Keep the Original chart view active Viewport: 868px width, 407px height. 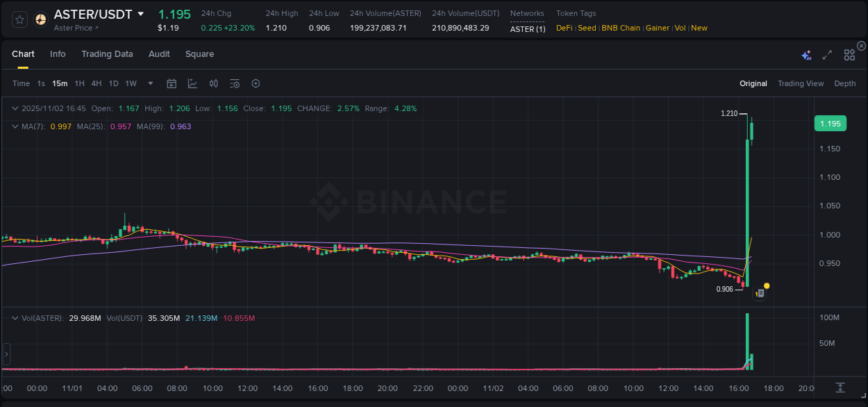[x=753, y=83]
